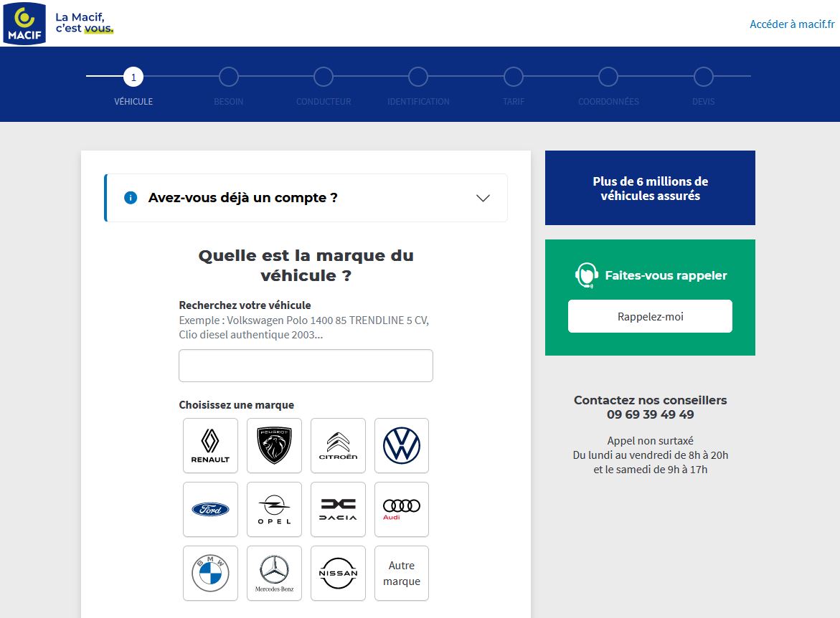
Task: Click the 'Rappelez-moi' button
Action: click(x=649, y=315)
